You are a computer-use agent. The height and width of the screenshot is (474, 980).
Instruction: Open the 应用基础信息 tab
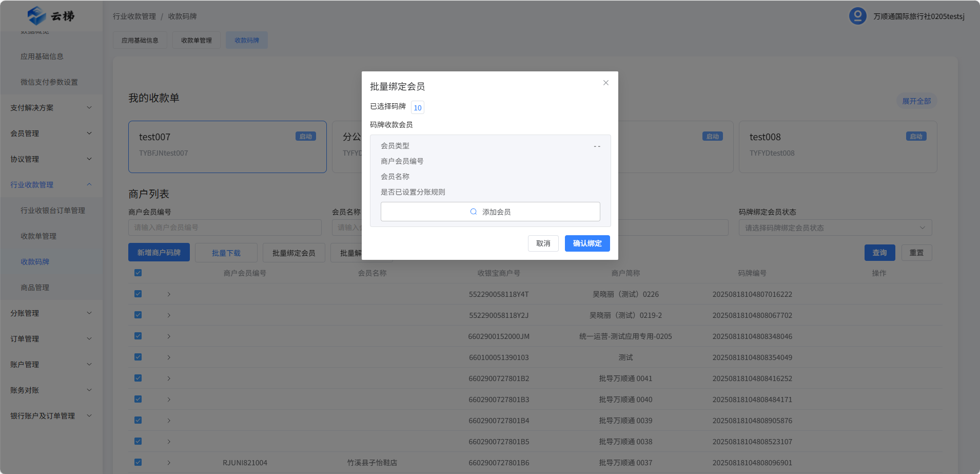[140, 40]
